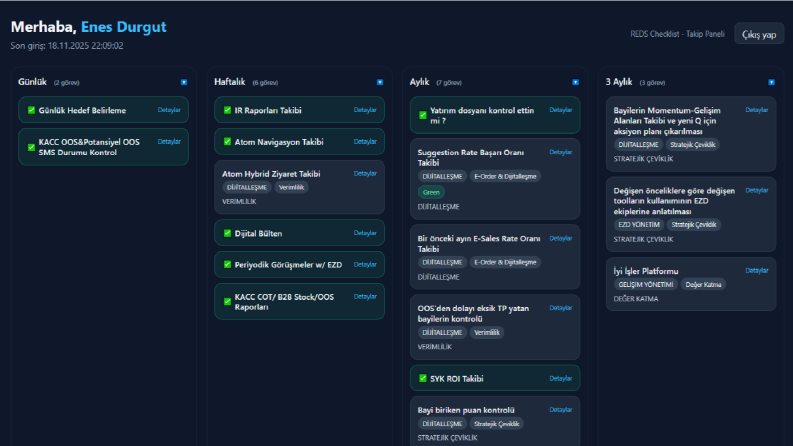Collapse the Aylık column with its blue toggle
This screenshot has height=446, width=793.
[x=576, y=82]
